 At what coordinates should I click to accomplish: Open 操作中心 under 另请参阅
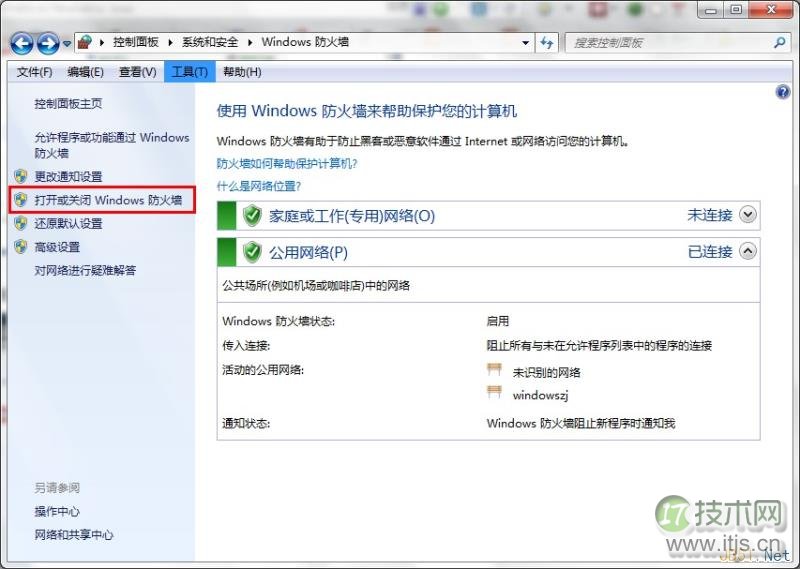[x=57, y=511]
